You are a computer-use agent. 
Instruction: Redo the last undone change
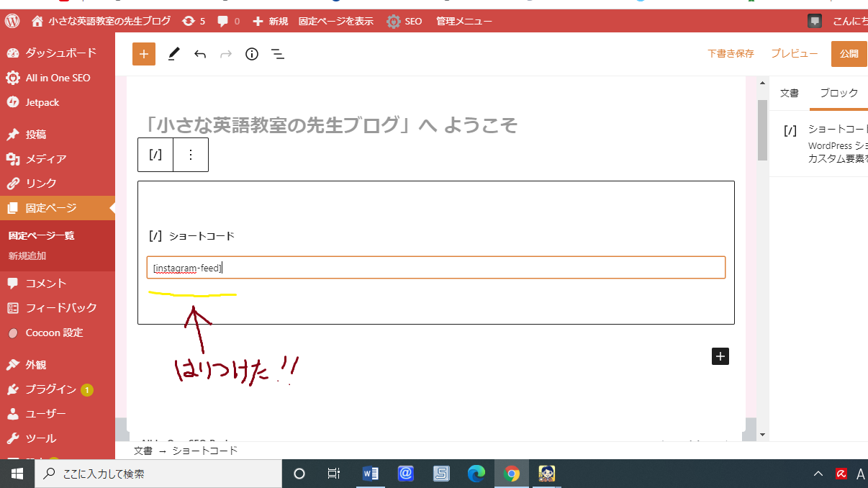pos(226,54)
